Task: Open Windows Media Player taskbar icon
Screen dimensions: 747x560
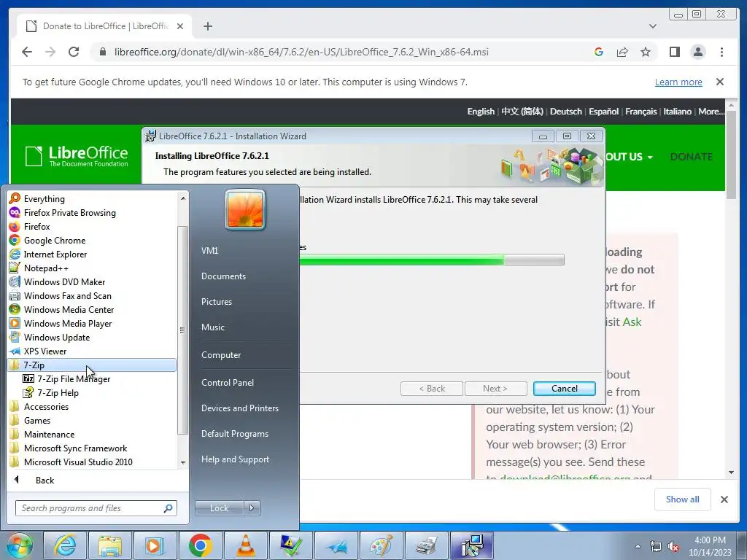Action: [155, 545]
